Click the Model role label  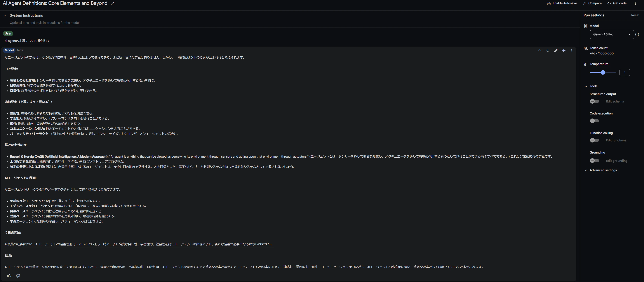pyautogui.click(x=9, y=50)
